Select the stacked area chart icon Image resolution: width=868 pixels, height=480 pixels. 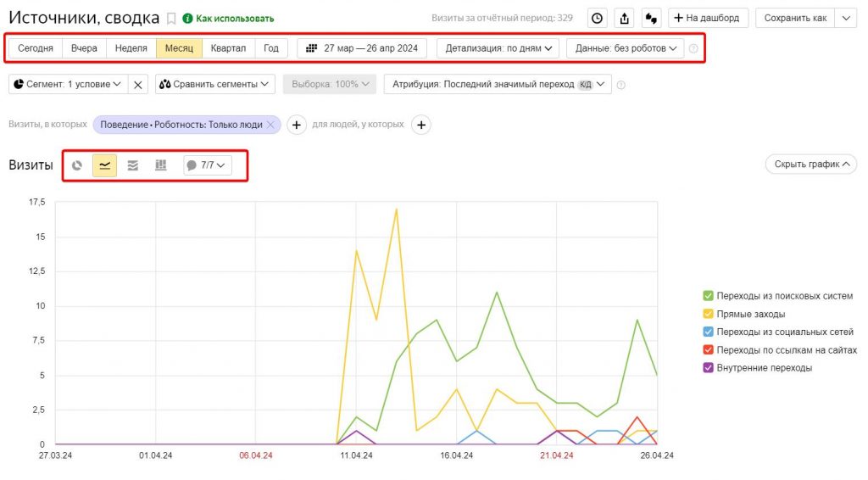(x=133, y=165)
